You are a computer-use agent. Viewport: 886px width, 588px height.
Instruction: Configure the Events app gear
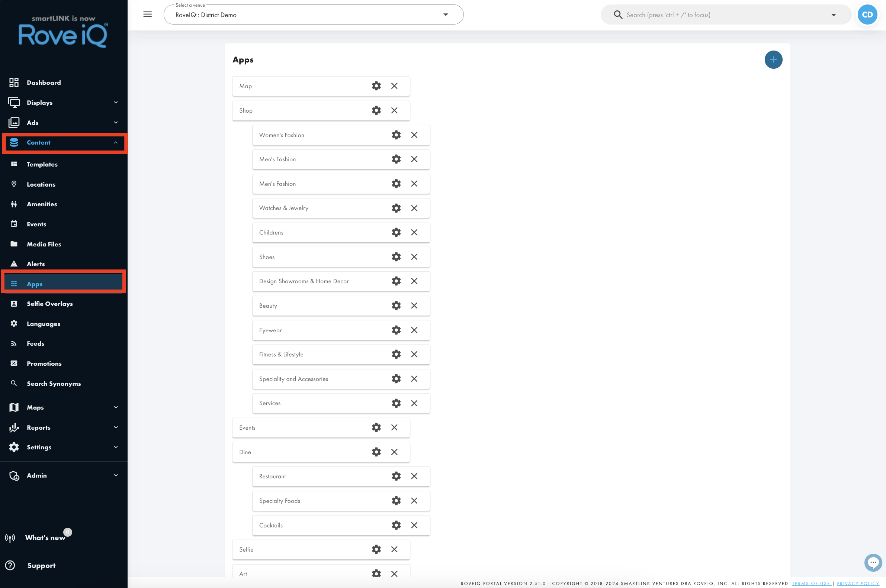(376, 427)
